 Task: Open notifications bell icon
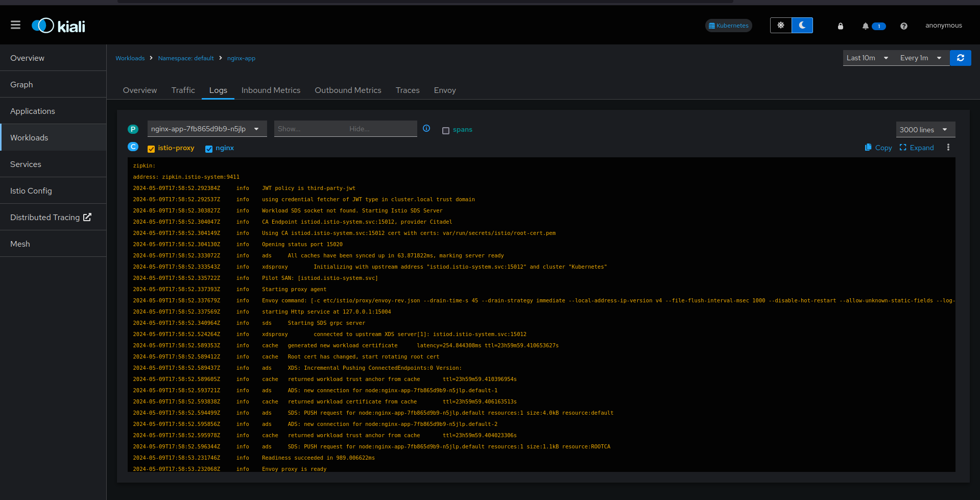click(866, 26)
